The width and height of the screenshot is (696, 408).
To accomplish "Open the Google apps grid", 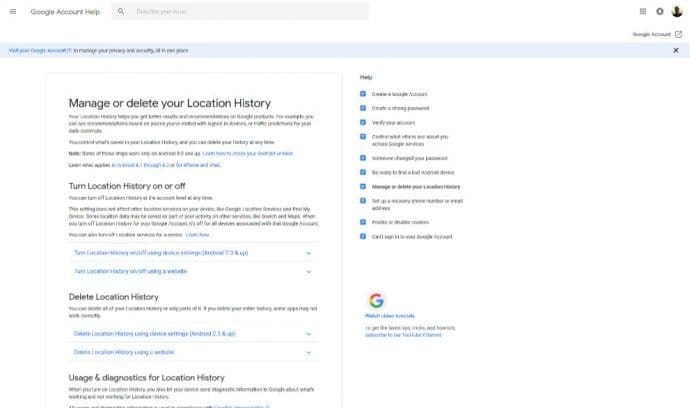I will (643, 12).
